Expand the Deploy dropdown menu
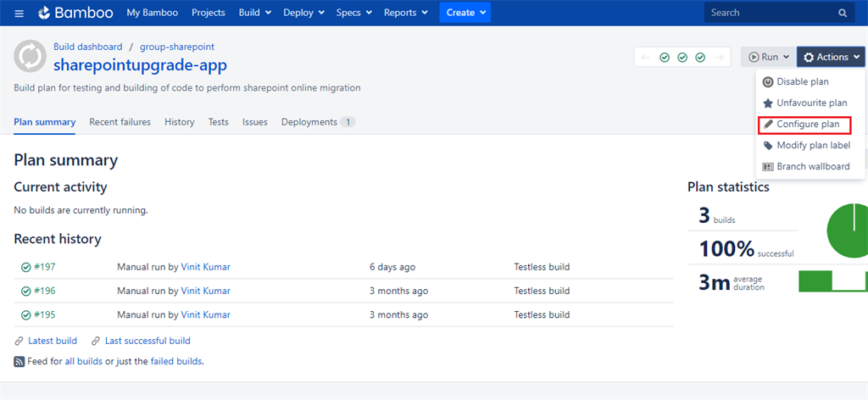 [x=303, y=13]
